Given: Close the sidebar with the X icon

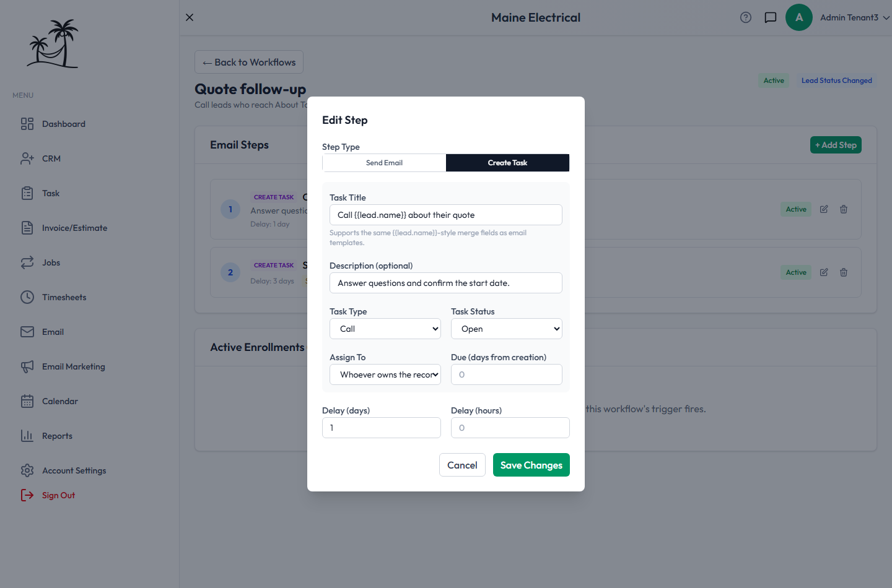Looking at the screenshot, I should [x=190, y=17].
